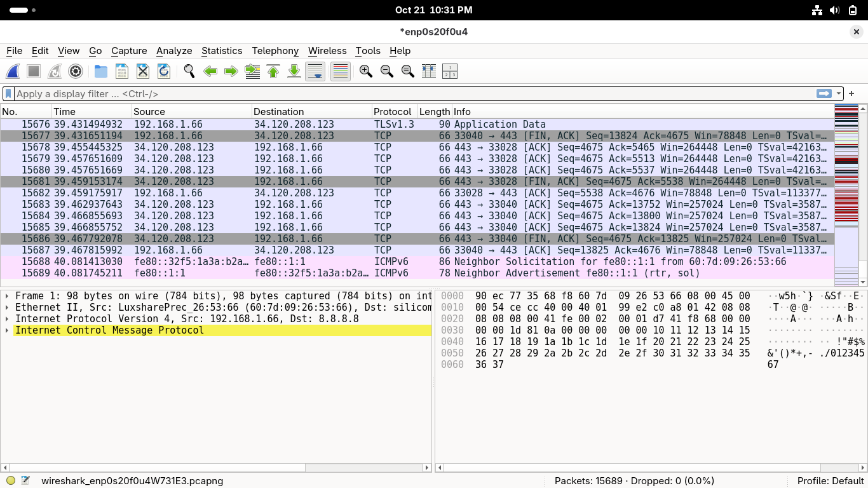The height and width of the screenshot is (488, 868).
Task: Toggle packet list coloring rules
Action: point(341,72)
